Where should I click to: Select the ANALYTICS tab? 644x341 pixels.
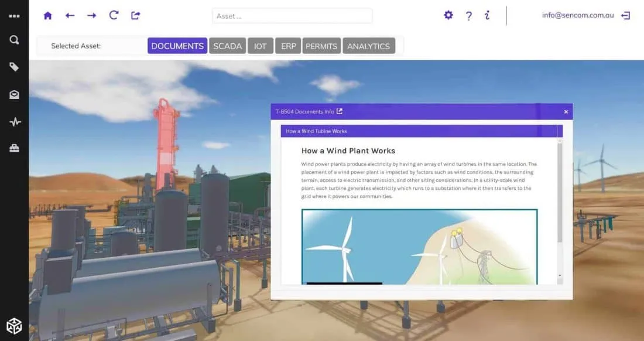368,46
